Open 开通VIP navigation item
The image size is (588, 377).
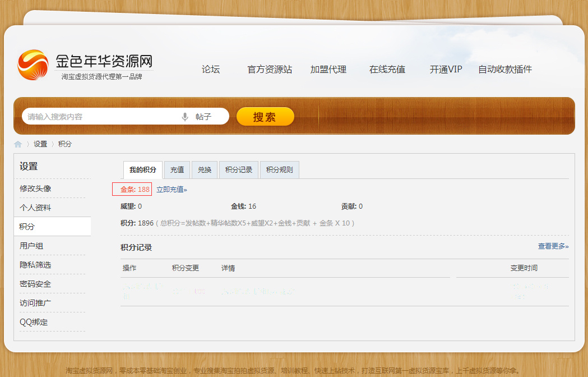(x=446, y=70)
